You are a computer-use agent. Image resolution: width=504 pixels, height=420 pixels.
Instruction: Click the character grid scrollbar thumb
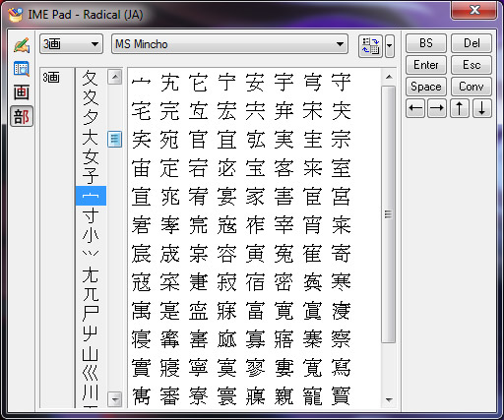tap(389, 214)
